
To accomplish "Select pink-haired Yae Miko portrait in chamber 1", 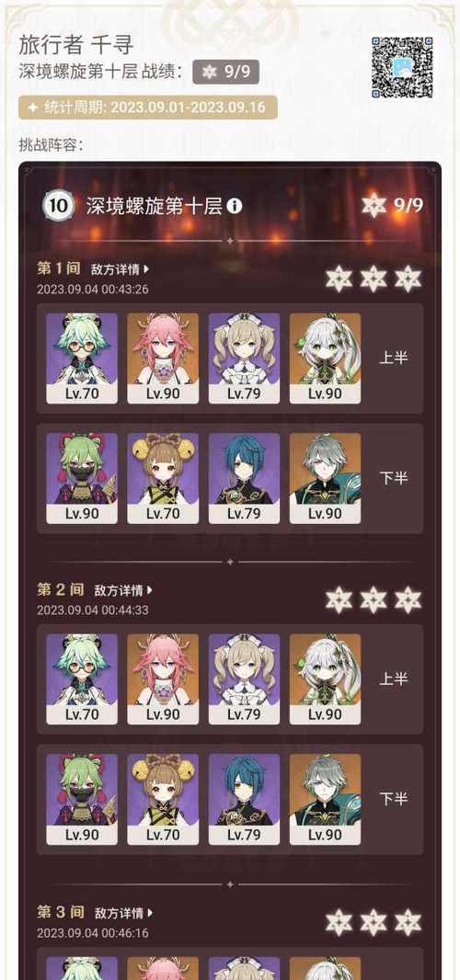I will coord(163,359).
